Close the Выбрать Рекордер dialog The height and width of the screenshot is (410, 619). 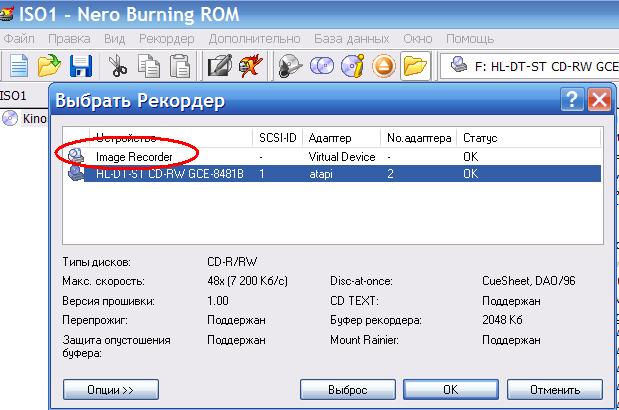click(x=599, y=99)
